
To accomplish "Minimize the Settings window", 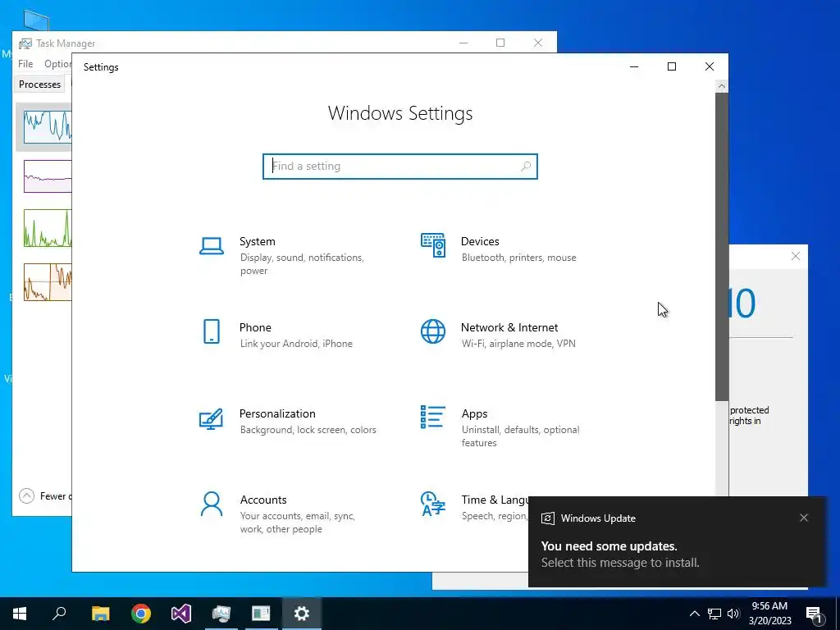I will point(634,66).
